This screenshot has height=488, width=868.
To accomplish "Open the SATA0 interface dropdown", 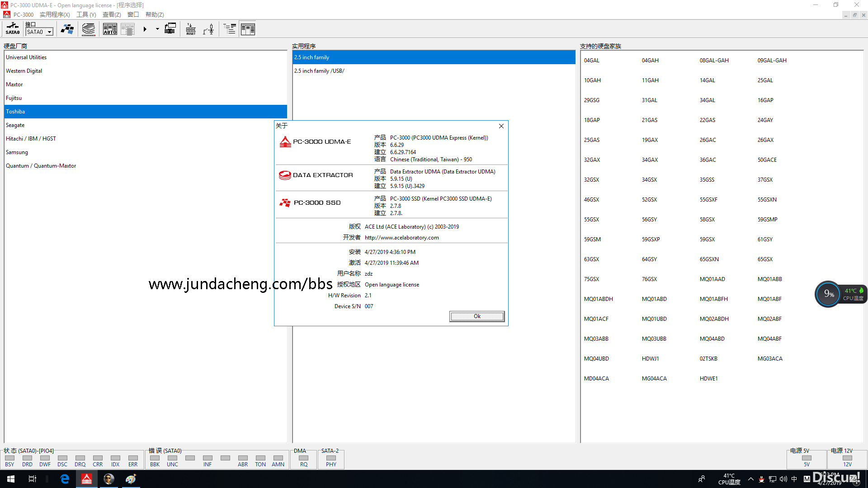I will click(x=49, y=32).
